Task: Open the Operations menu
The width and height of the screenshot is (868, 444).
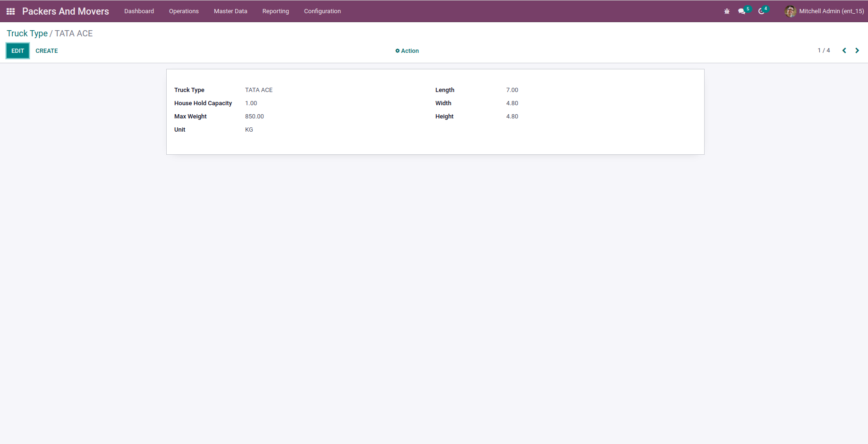Action: point(184,11)
